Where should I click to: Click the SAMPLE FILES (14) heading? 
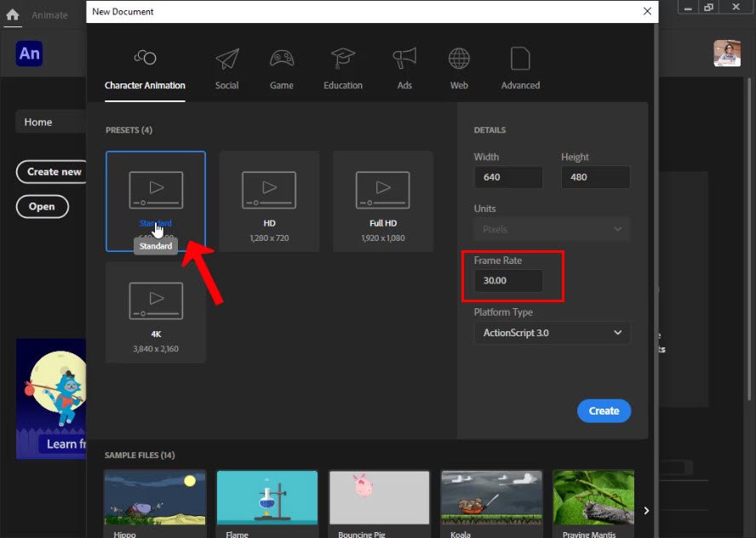140,455
